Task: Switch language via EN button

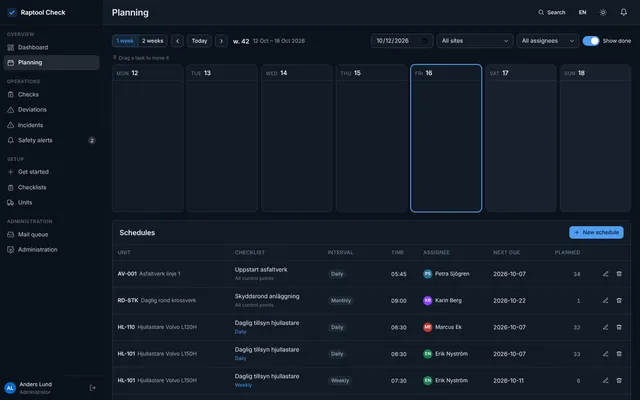Action: pyautogui.click(x=582, y=12)
